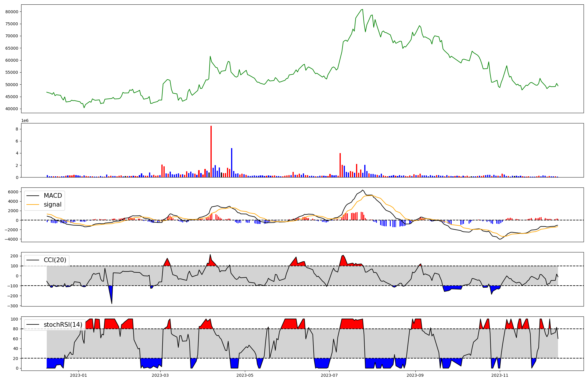Click the MACD legend entry
Viewport: 588px width, 382px height.
point(53,196)
